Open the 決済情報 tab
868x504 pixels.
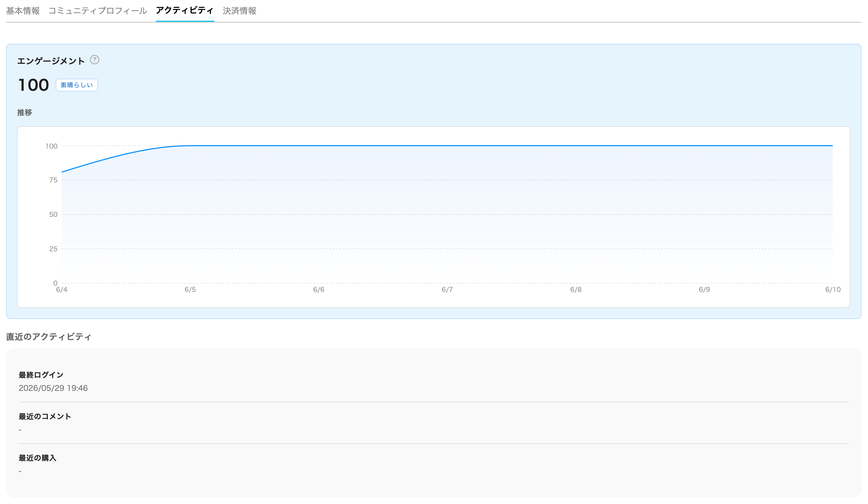239,11
